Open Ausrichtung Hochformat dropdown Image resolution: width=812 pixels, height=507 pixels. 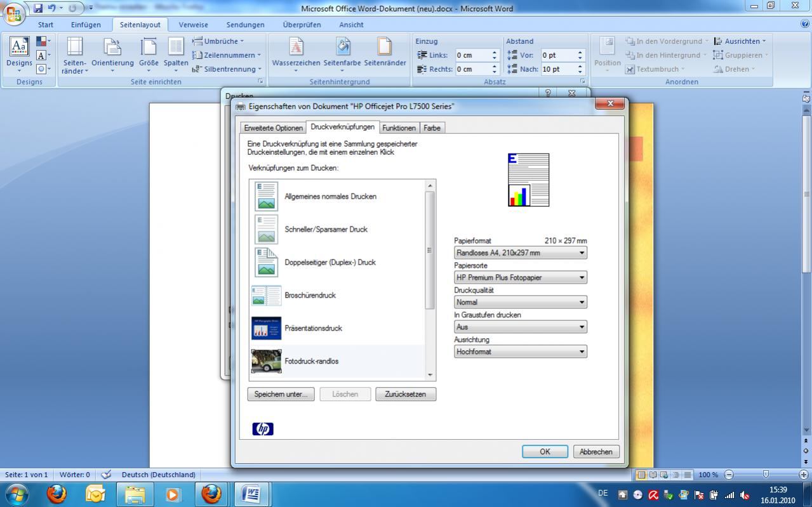click(x=520, y=352)
